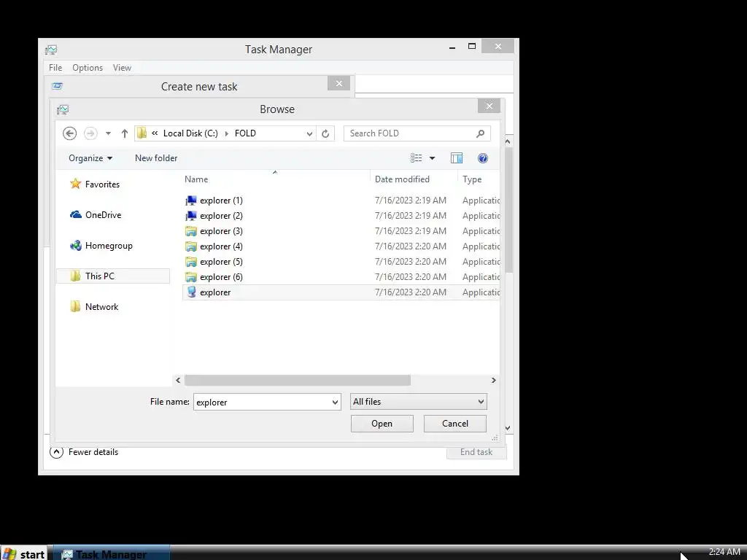Expand the File name dropdown
Screen dimensions: 747x560
pos(335,402)
